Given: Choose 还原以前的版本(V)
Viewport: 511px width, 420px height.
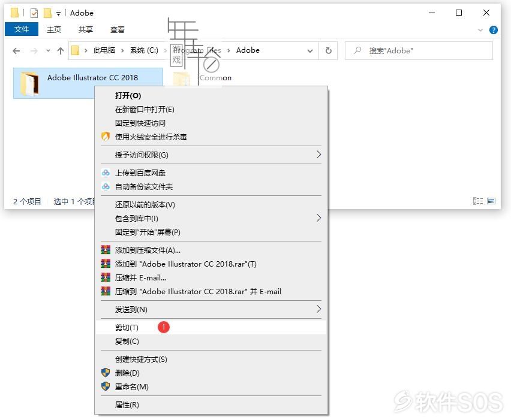Looking at the screenshot, I should point(211,205).
